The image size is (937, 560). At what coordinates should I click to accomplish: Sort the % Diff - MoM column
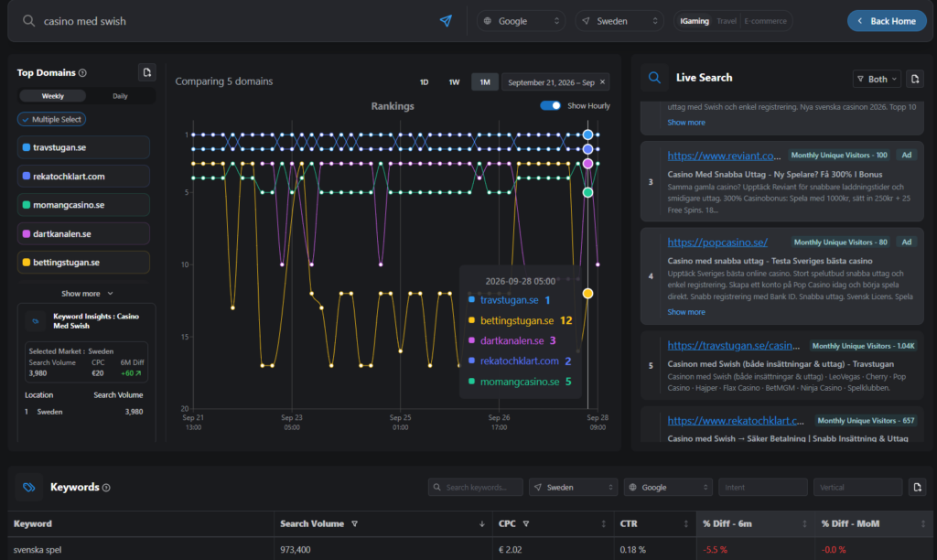(923, 523)
